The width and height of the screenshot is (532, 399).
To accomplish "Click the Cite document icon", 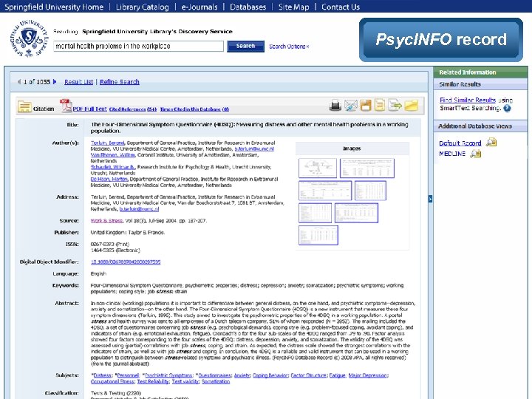I will [380, 105].
